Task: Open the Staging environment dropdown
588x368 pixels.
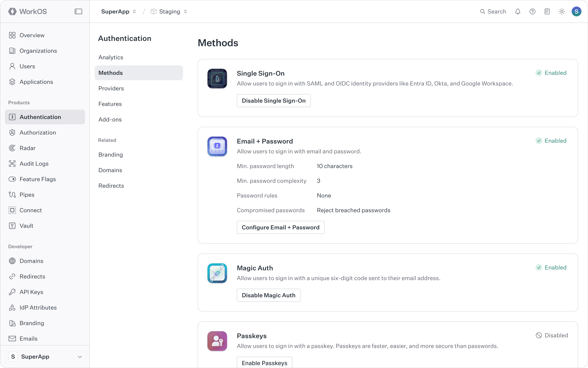Action: [169, 11]
